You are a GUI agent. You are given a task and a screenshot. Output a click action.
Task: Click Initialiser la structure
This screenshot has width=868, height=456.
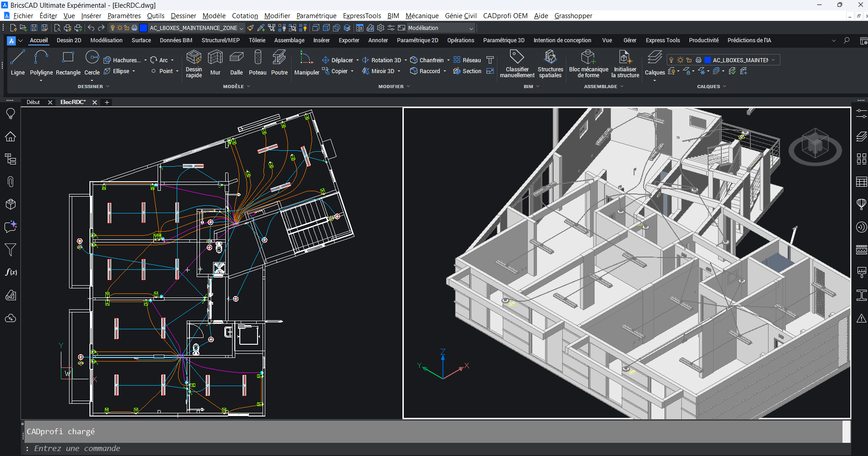click(625, 64)
